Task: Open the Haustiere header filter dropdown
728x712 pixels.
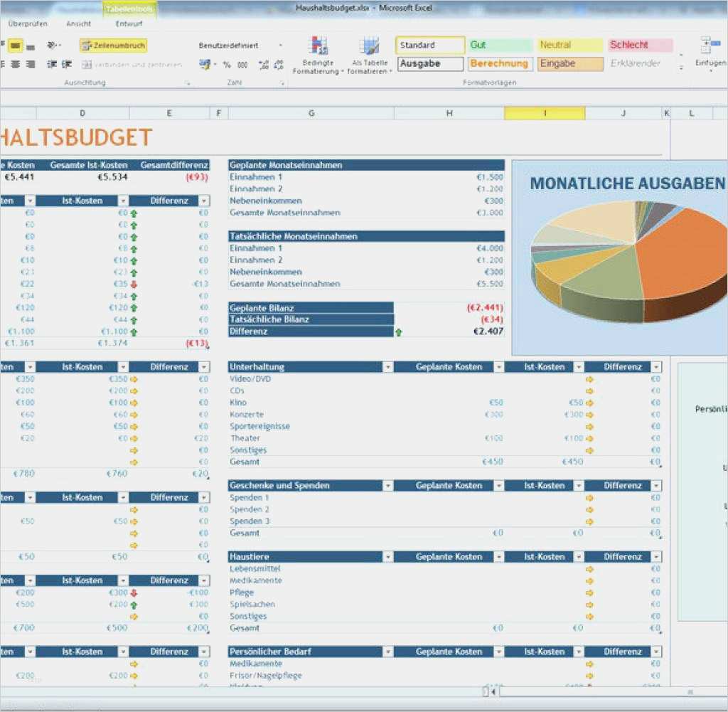Action: pyautogui.click(x=387, y=556)
